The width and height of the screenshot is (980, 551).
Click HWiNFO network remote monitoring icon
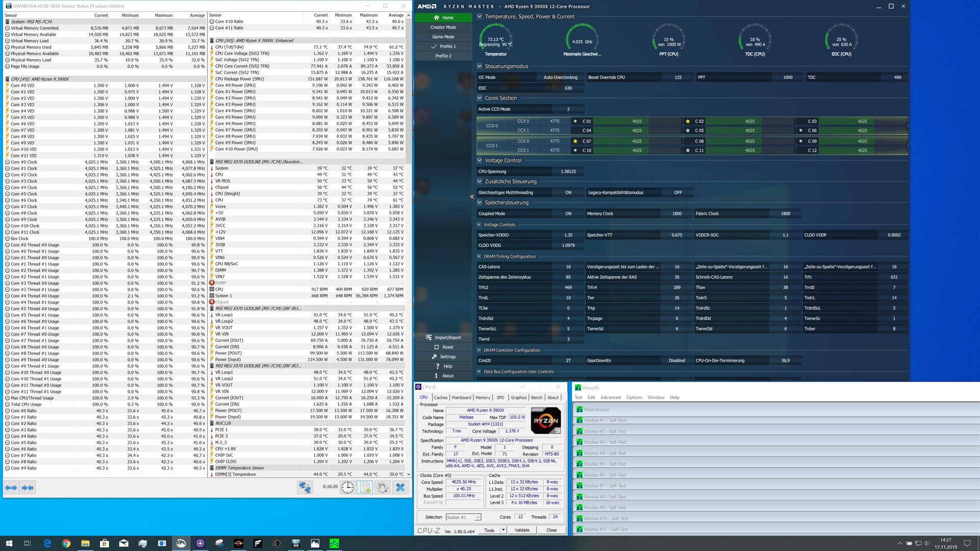point(305,487)
